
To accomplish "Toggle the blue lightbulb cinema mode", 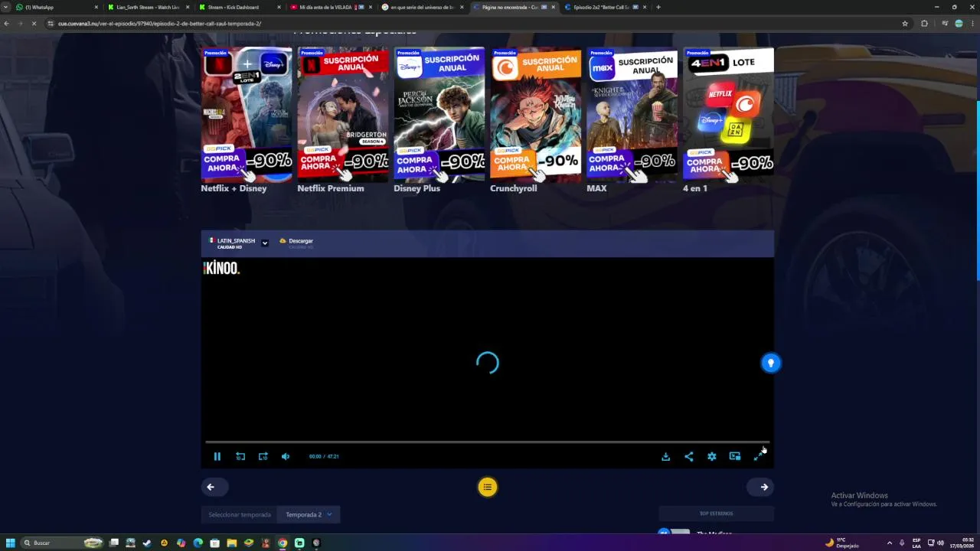I will (770, 363).
